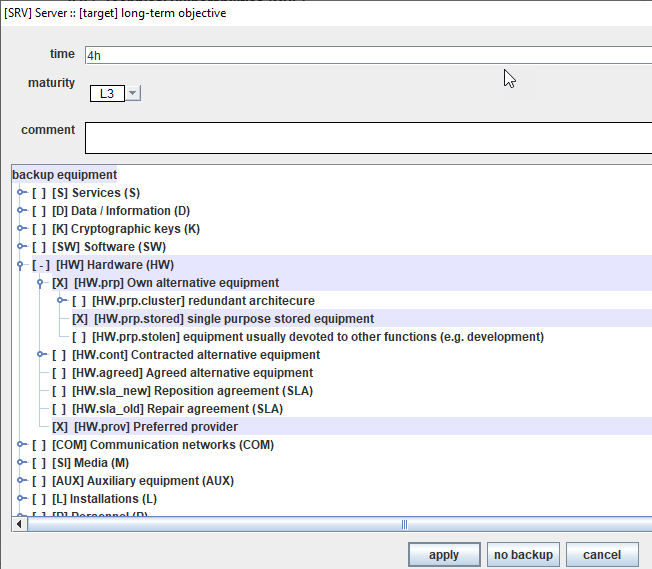The height and width of the screenshot is (569, 652).
Task: Open the maturity L3 dropdown
Action: point(134,93)
